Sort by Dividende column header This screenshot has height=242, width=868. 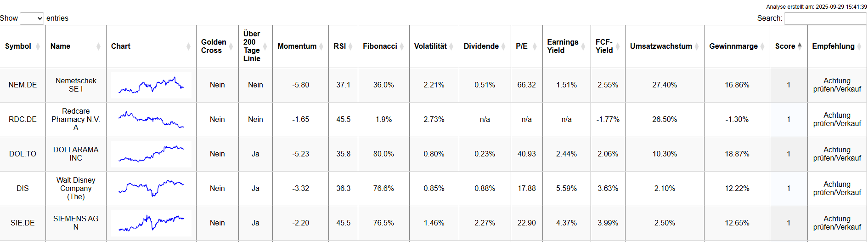click(x=481, y=46)
